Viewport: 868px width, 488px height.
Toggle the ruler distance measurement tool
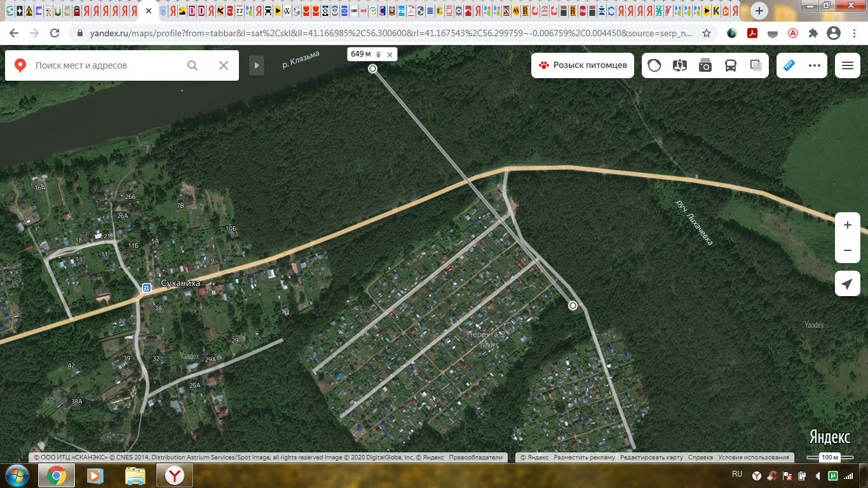coord(789,65)
